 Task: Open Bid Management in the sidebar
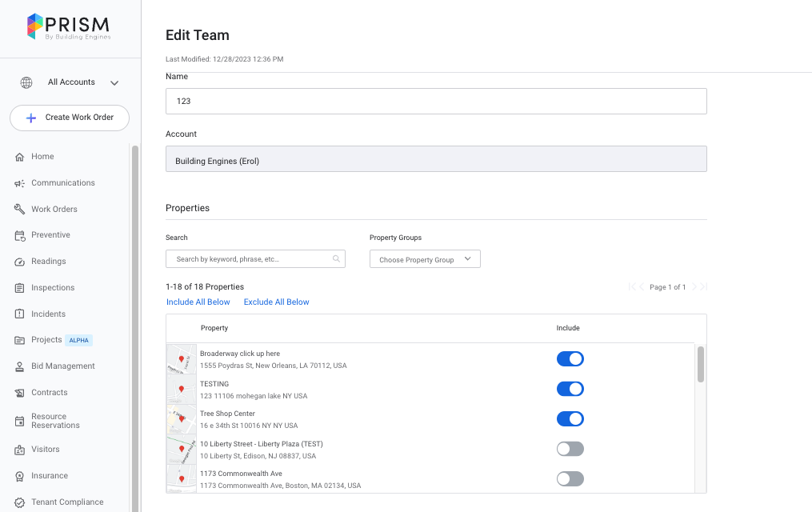[x=62, y=366]
